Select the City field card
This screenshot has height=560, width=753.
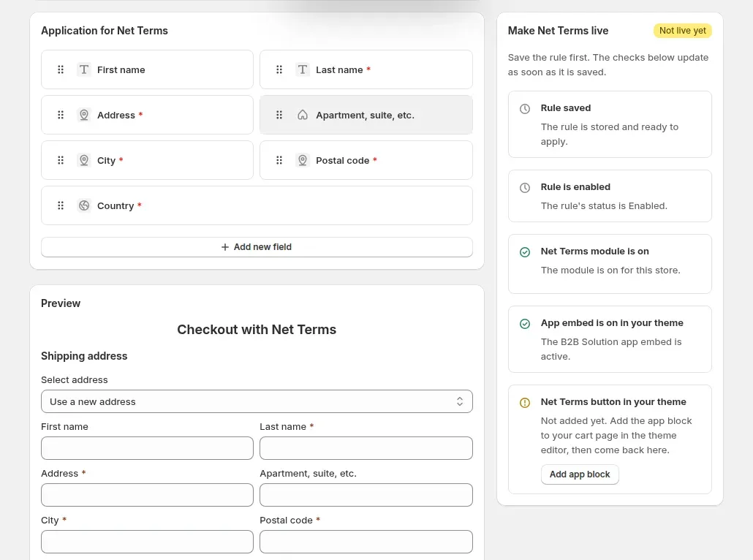tap(147, 160)
